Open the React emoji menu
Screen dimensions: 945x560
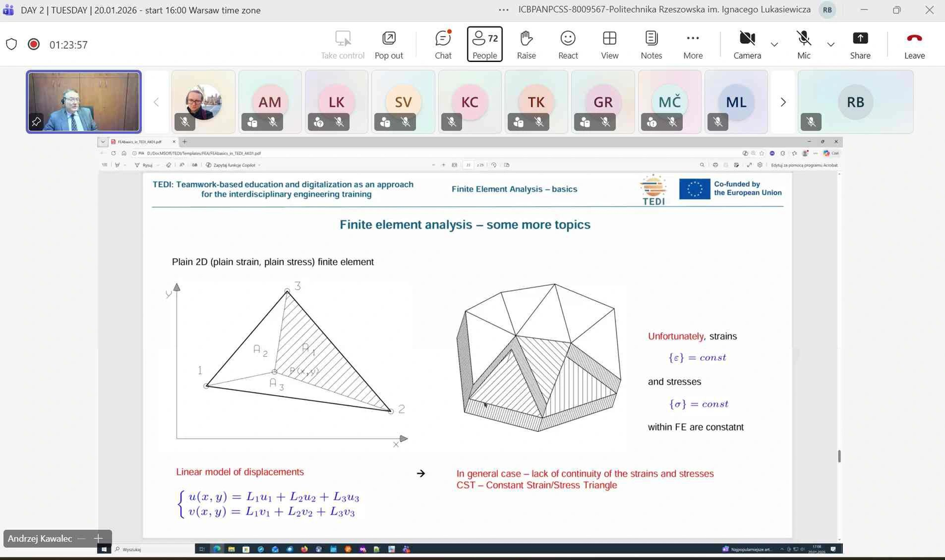568,44
